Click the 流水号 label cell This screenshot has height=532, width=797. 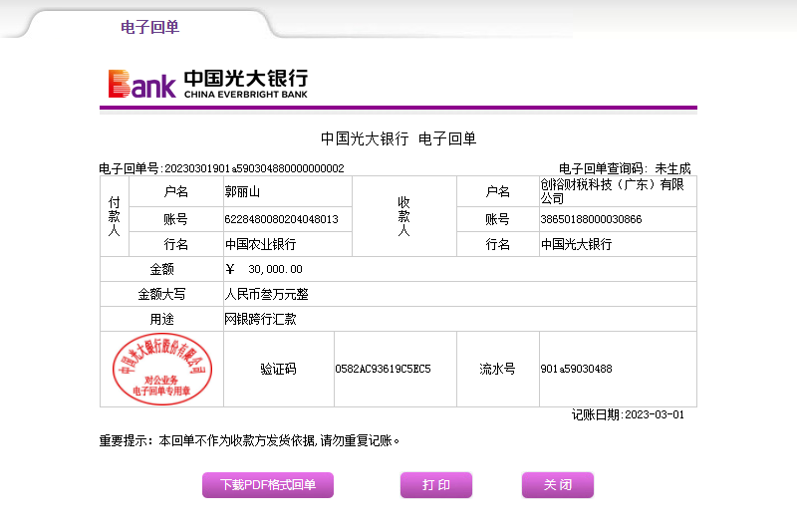497,369
